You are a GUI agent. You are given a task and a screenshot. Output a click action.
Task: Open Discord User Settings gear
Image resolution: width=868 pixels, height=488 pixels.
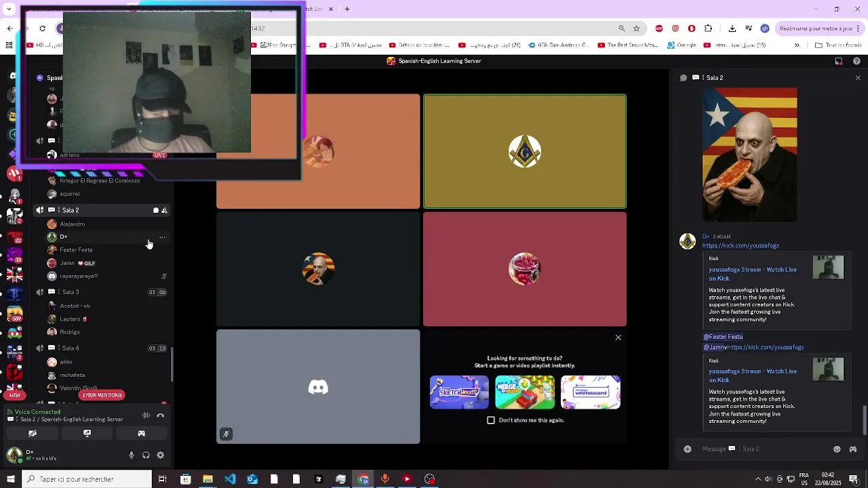161,455
